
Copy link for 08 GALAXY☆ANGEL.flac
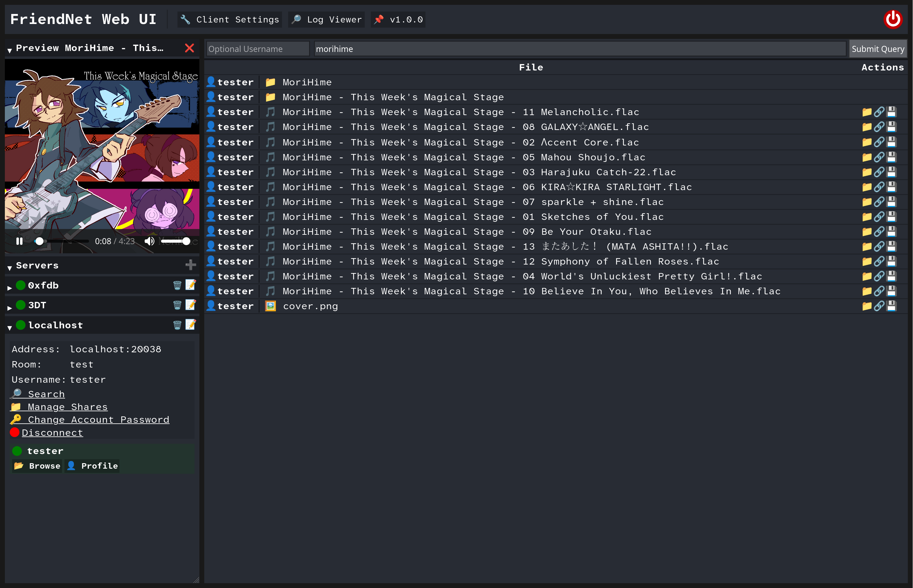coord(879,127)
